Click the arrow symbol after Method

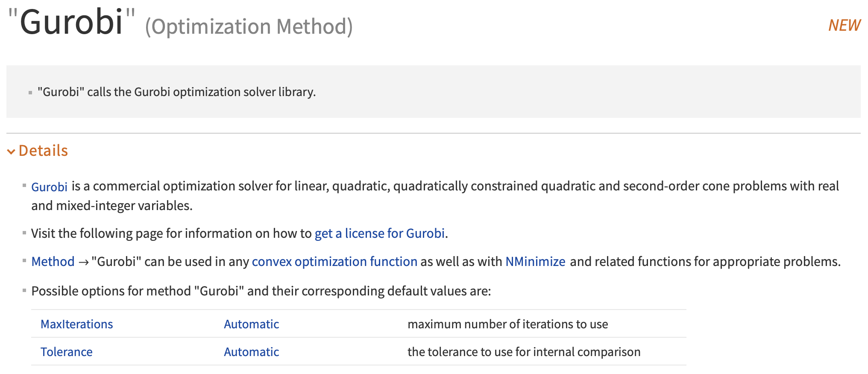pyautogui.click(x=84, y=262)
